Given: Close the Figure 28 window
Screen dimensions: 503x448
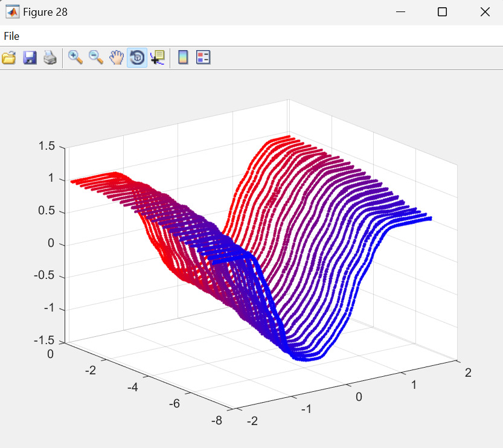Looking at the screenshot, I should pyautogui.click(x=485, y=12).
